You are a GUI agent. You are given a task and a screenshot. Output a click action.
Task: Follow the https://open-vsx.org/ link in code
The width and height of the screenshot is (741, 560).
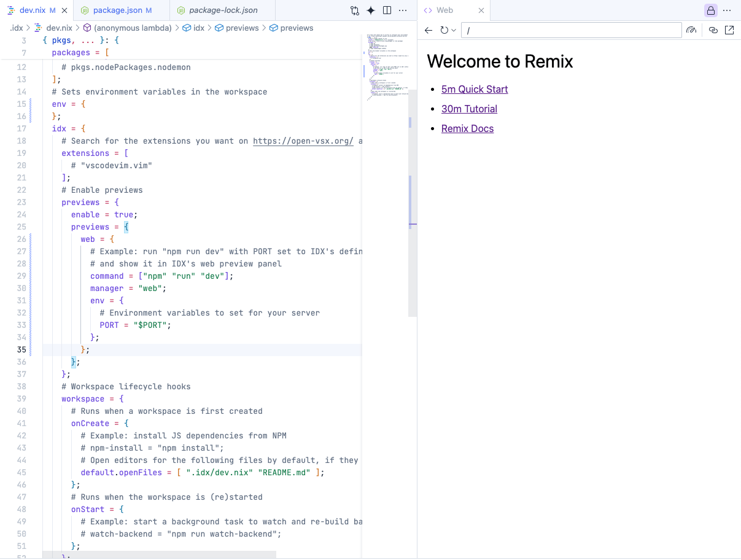point(303,141)
